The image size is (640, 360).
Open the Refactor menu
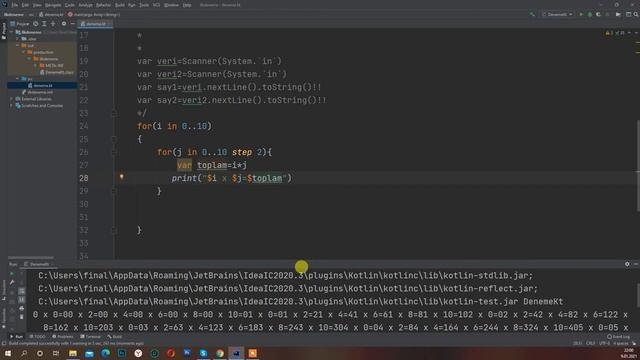103,5
